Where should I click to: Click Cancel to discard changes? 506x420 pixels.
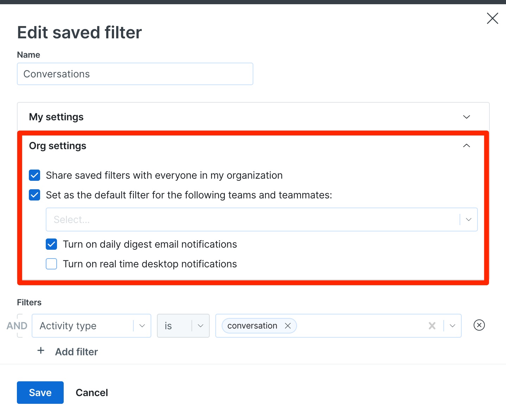[x=92, y=393]
